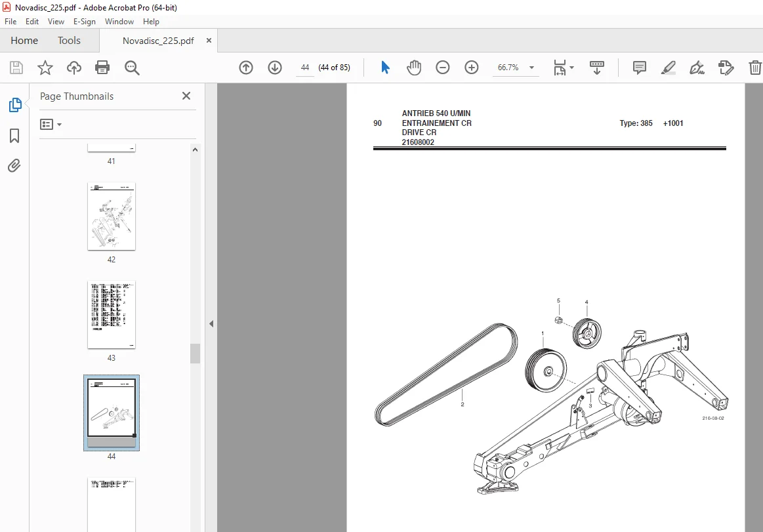Select page 42 thumbnail
763x532 pixels.
112,216
